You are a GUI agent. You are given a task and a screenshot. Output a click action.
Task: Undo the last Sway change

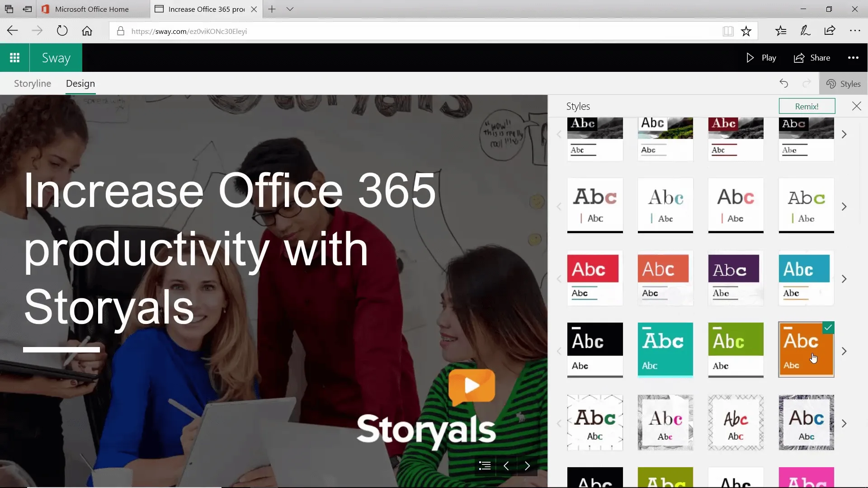(784, 84)
